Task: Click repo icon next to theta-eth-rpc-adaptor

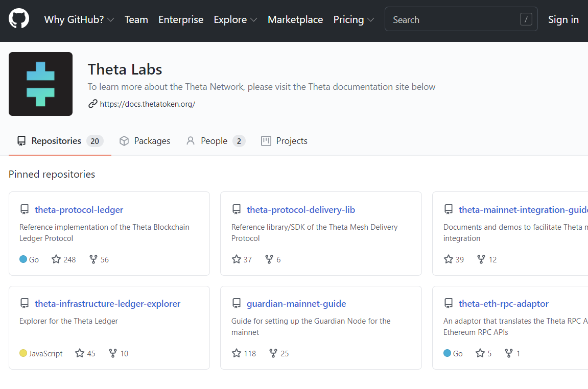Action: pyautogui.click(x=448, y=304)
